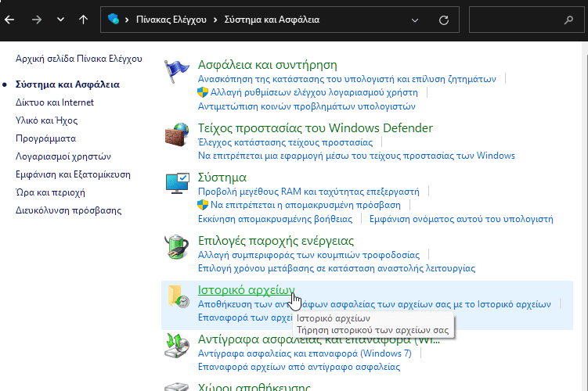Open Αντιμετώπιση κοινών προβλημάτων υπολογιστών

[x=307, y=106]
